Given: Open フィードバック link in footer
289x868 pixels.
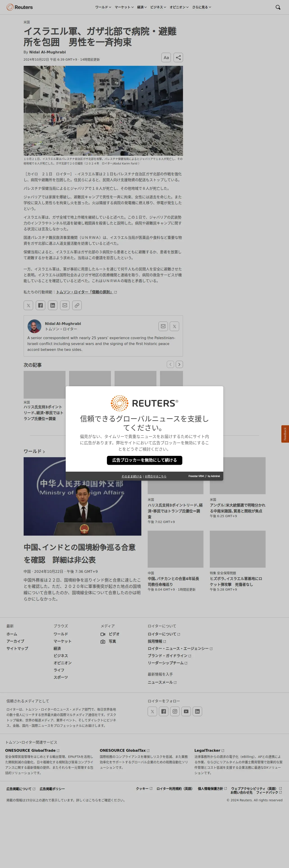Looking at the screenshot, I should 269,793.
